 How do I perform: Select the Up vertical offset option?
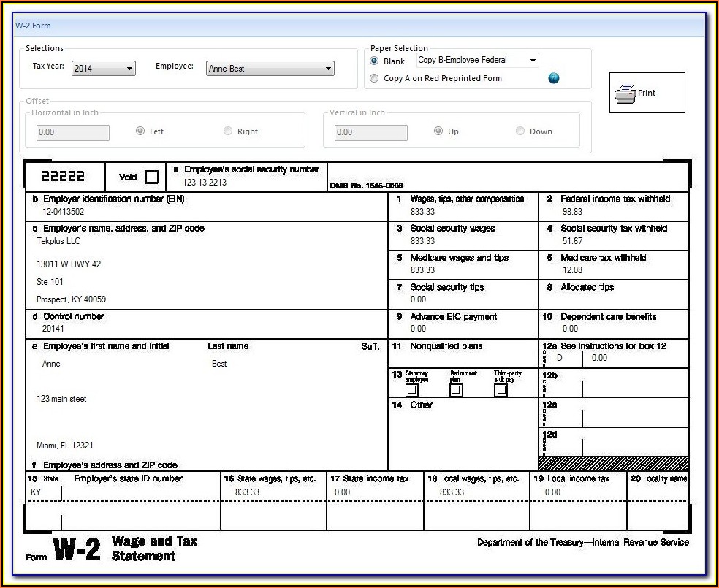pos(438,131)
